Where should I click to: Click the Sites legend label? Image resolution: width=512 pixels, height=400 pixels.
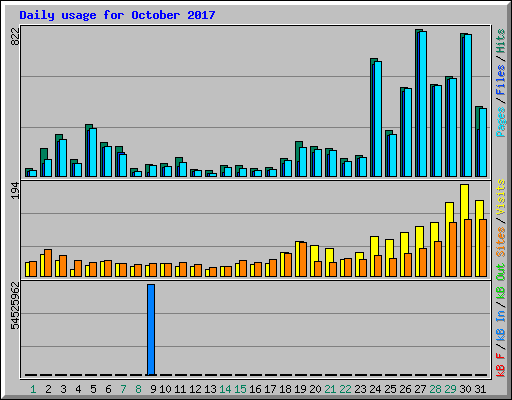[500, 242]
